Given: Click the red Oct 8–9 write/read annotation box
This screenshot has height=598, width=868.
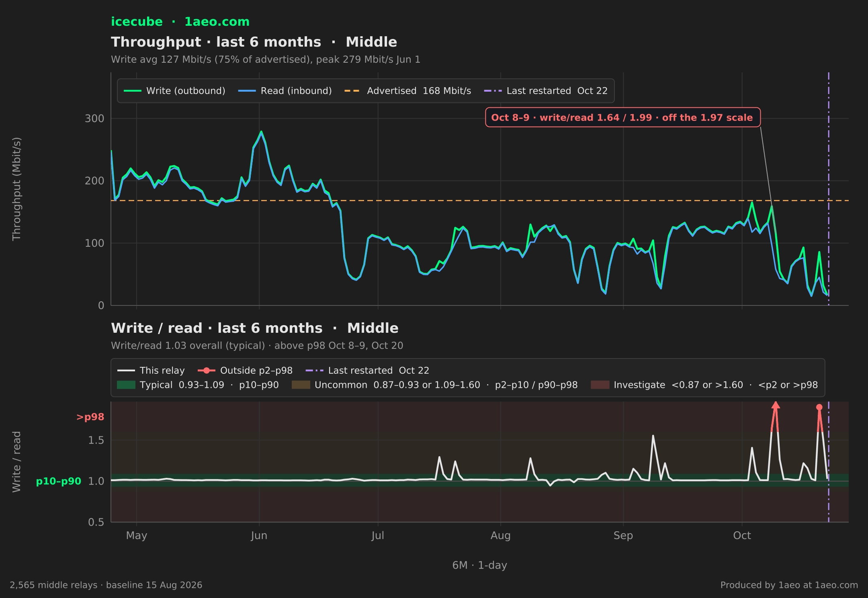Looking at the screenshot, I should click(x=622, y=117).
